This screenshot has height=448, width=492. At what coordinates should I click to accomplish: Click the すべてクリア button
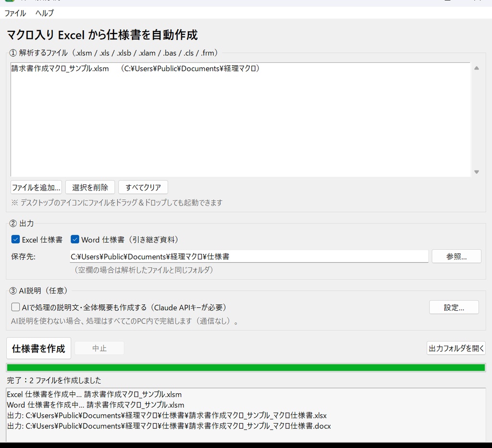[x=143, y=187]
